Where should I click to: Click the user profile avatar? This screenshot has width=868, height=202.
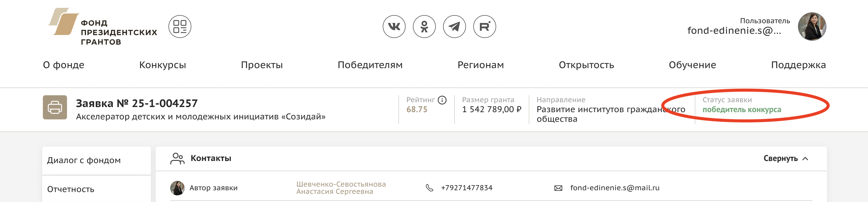pos(811,27)
